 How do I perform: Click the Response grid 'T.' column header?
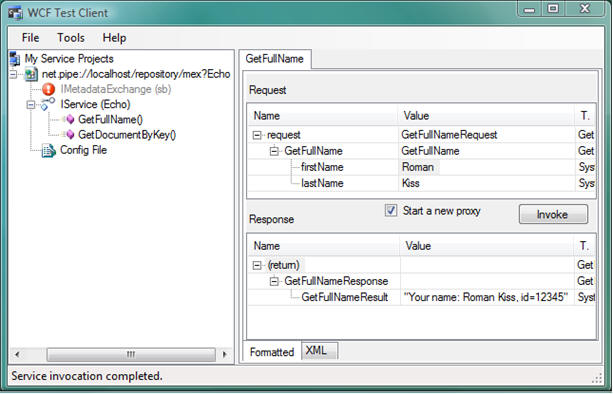(585, 246)
